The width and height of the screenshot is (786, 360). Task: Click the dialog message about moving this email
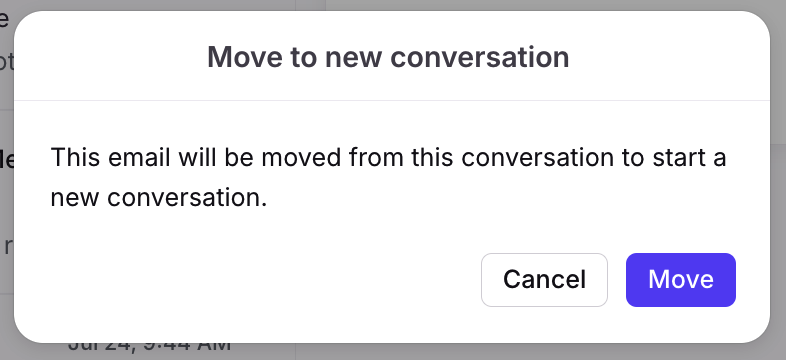coord(388,177)
